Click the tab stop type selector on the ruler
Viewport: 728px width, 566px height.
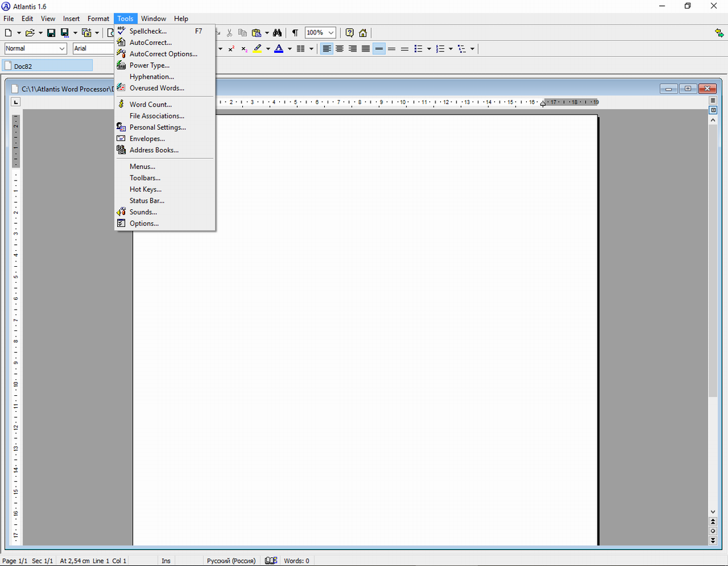16,102
